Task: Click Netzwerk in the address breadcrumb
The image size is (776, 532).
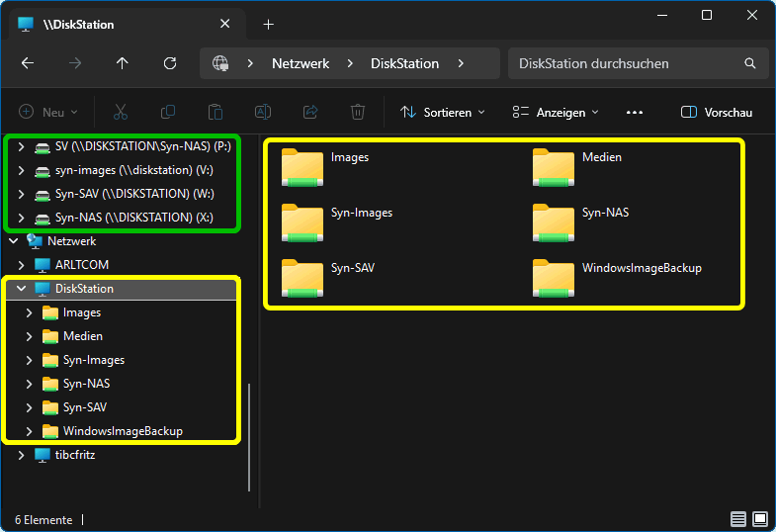Action: pos(301,63)
